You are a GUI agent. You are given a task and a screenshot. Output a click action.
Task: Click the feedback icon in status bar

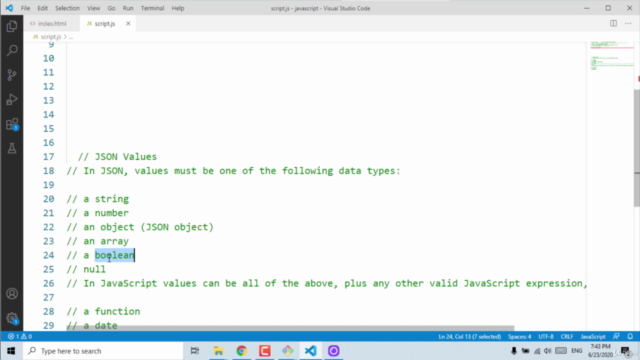tap(616, 337)
